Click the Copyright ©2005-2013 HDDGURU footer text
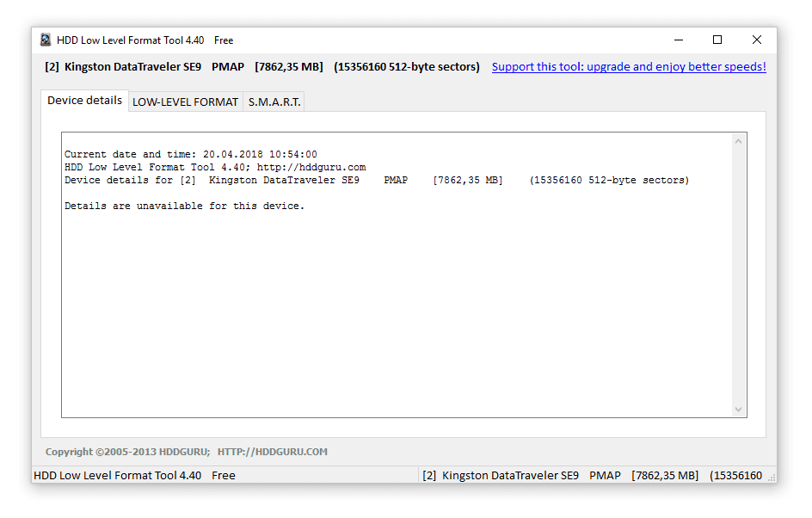Viewport: 812px width, 518px height. [187, 452]
